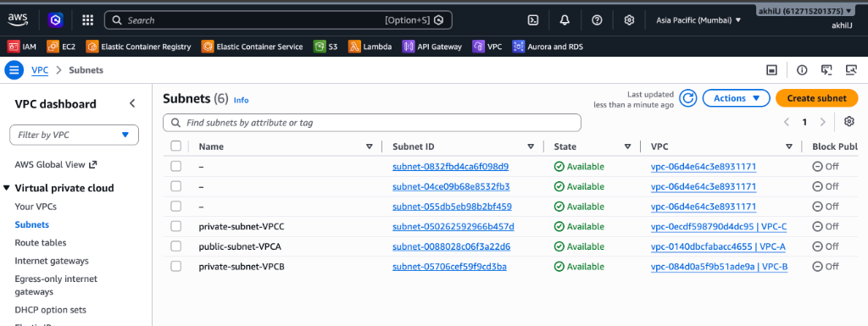Open Internet gateways in sidebar
This screenshot has width=868, height=326.
coord(52,261)
